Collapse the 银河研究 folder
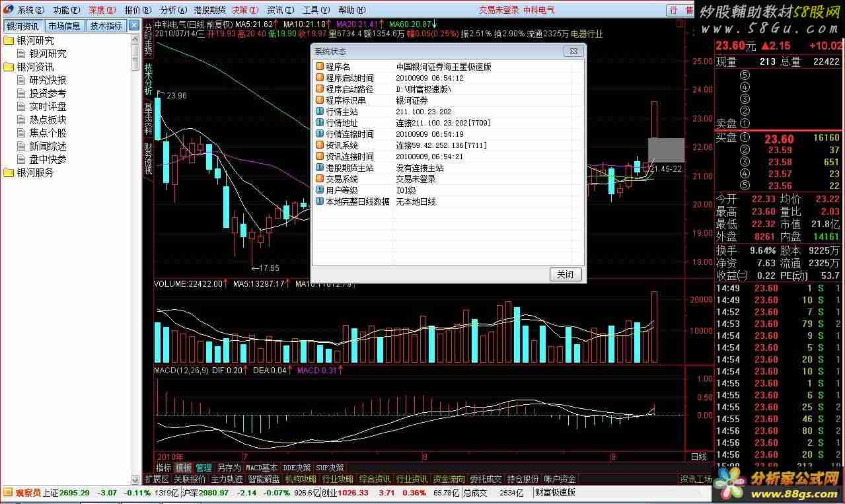Viewport: 845px width, 504px height. coord(9,40)
